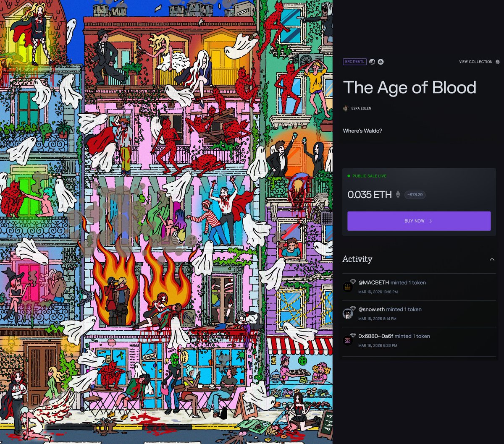This screenshot has height=444, width=504.
Task: Click the stacked cube icon next to View Collection
Action: click(x=498, y=62)
